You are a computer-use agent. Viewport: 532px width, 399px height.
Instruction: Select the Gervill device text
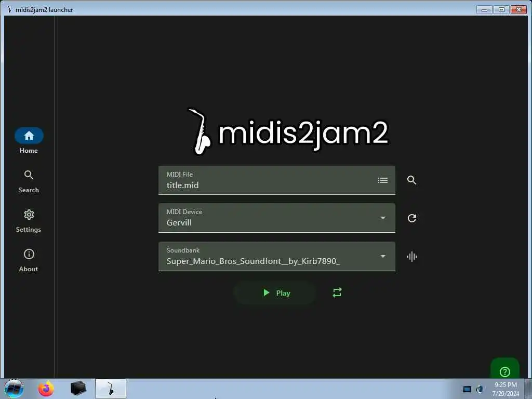click(x=179, y=222)
